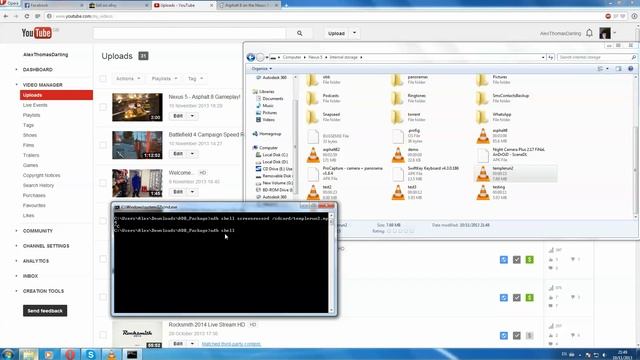Open the arrow beside the YouTube Upload button
640x360 pixels.
pyautogui.click(x=354, y=33)
